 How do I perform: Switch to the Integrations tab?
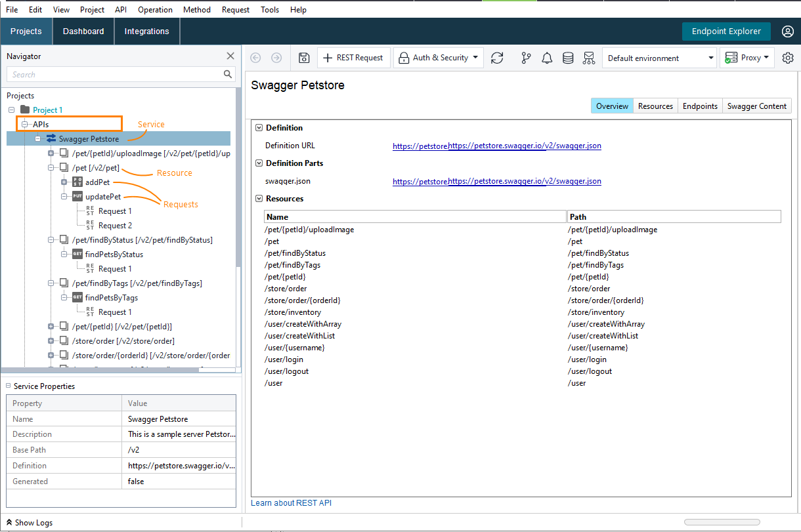147,31
